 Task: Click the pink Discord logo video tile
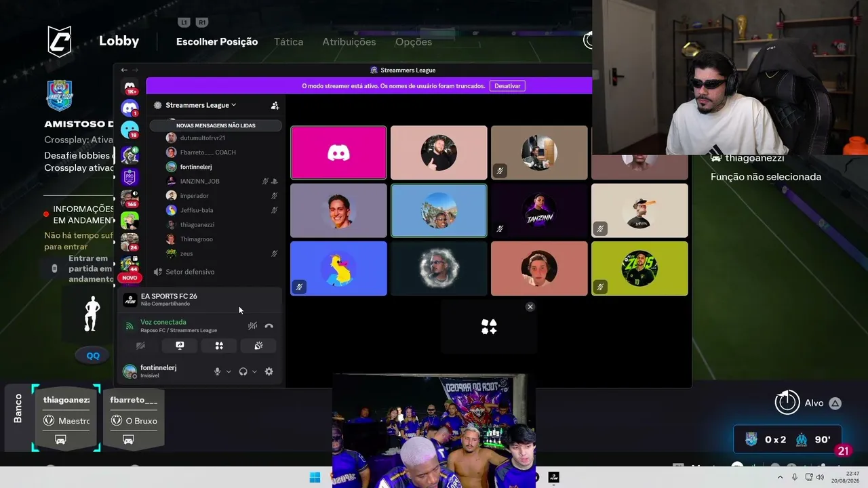pos(338,152)
